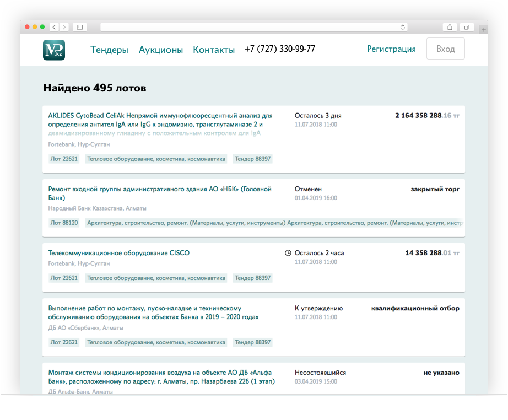Show all tabs overview icon
This screenshot has width=508, height=420.
pos(466,27)
